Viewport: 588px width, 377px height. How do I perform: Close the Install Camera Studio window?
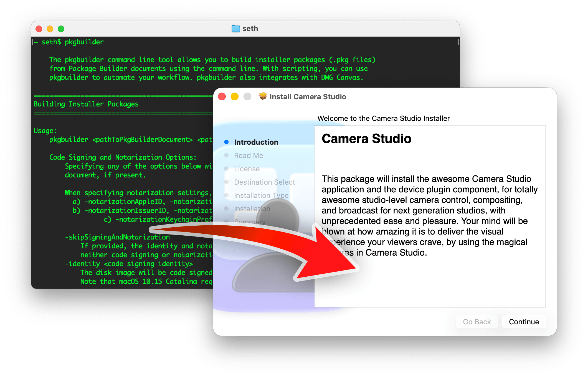(222, 96)
